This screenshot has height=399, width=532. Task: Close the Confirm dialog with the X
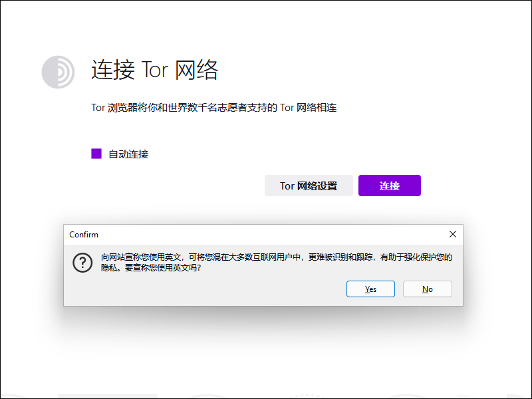[453, 234]
